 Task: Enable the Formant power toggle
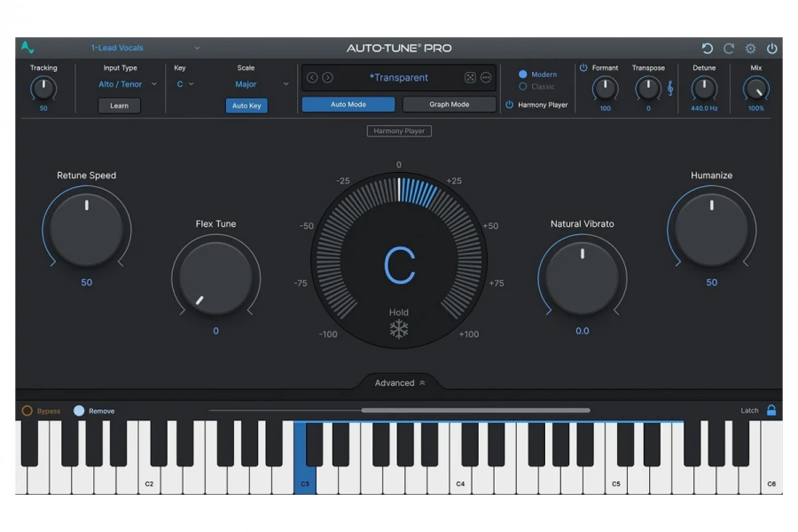583,67
